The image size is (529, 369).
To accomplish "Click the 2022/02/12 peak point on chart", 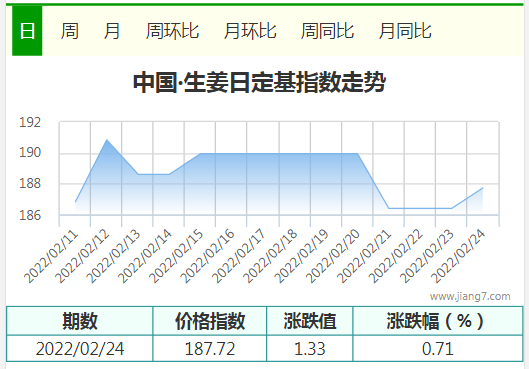I will 107,140.
